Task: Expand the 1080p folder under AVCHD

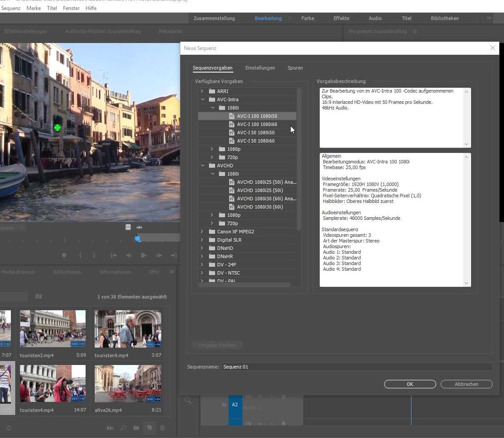Action: [x=212, y=215]
